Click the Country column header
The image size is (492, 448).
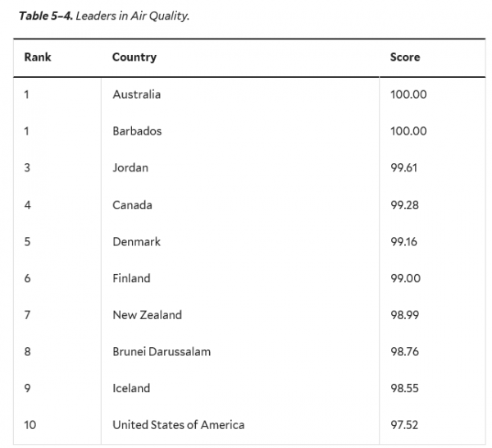tap(134, 57)
